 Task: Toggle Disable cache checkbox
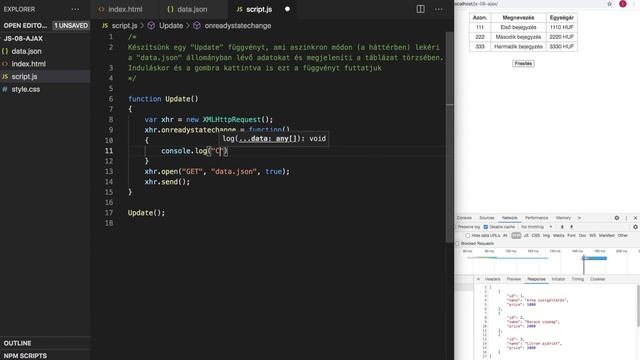coord(486,227)
